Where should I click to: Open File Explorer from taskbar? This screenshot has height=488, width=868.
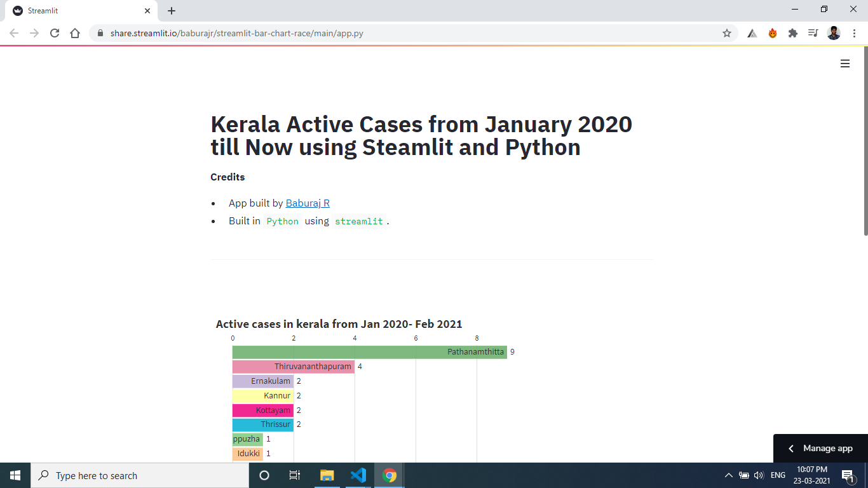(327, 475)
